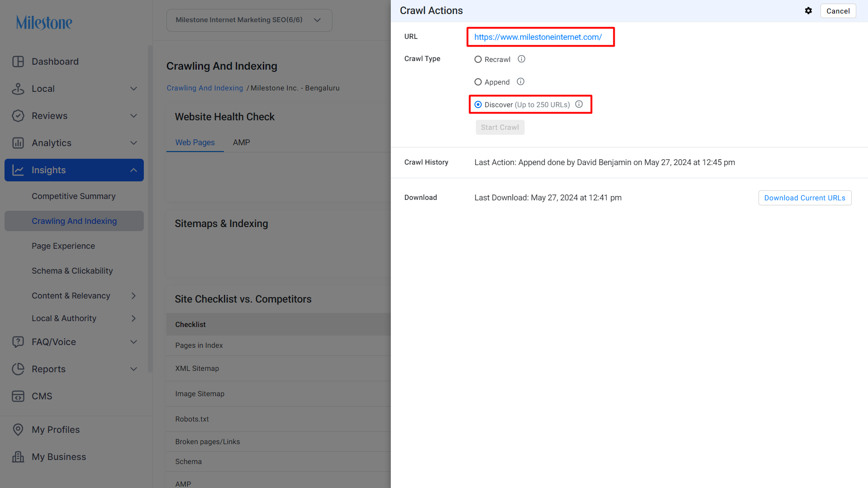Click the Insights line chart icon
The image size is (868, 488).
[x=18, y=170]
